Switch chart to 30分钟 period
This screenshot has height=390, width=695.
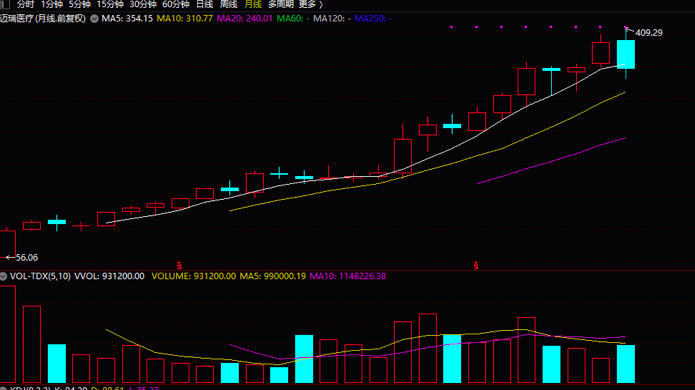click(x=143, y=4)
